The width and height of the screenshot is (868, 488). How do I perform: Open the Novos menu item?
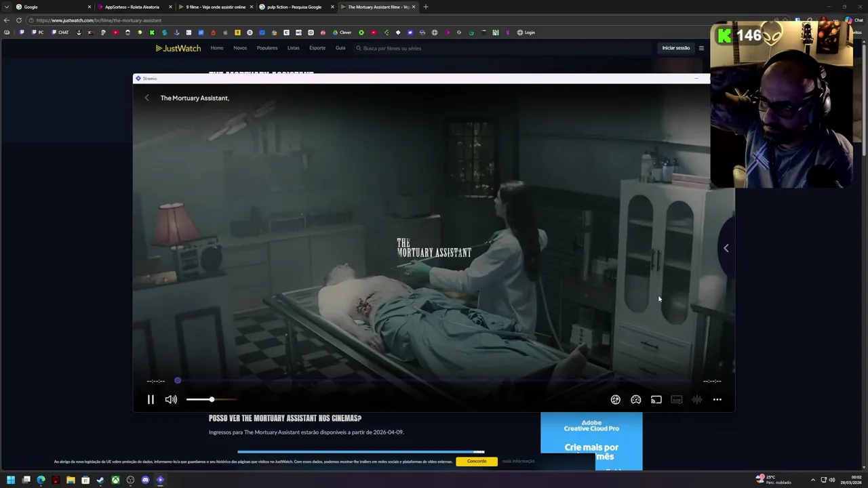[240, 48]
